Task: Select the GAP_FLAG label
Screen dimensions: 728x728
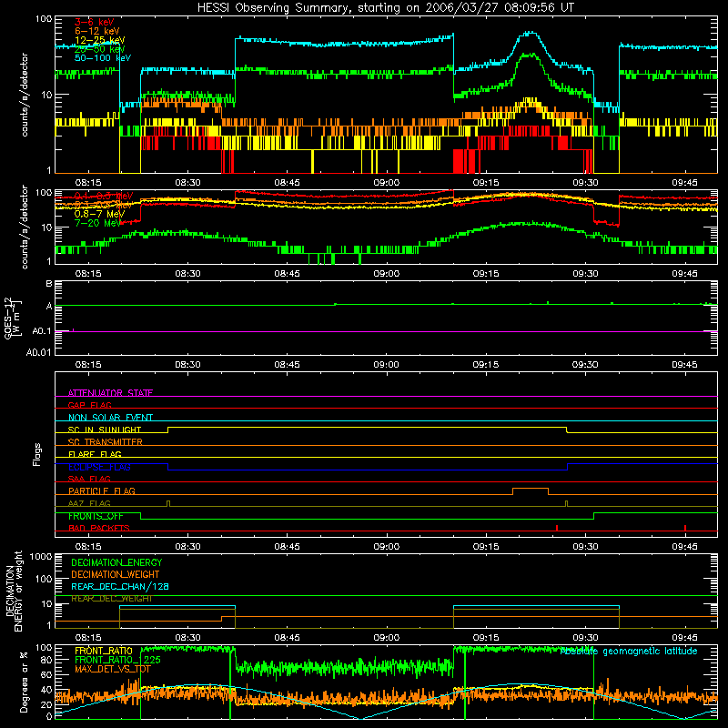Action: click(x=89, y=405)
